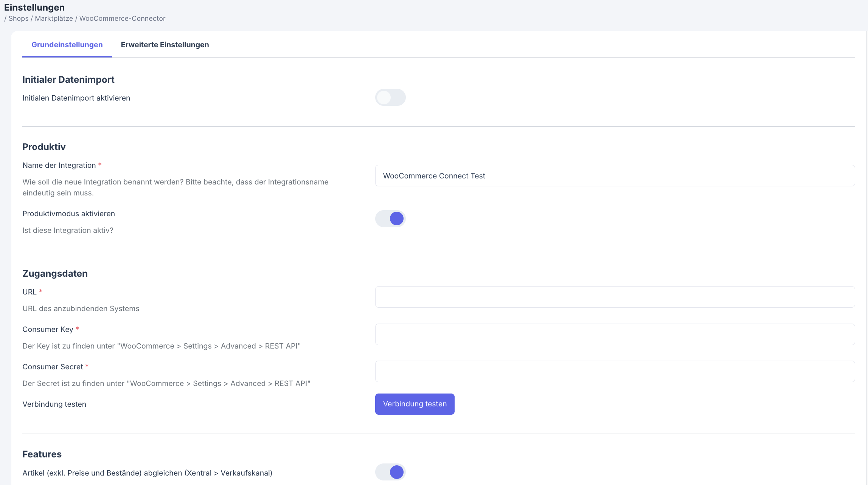Click the Zugangsdaten section heading

point(55,273)
